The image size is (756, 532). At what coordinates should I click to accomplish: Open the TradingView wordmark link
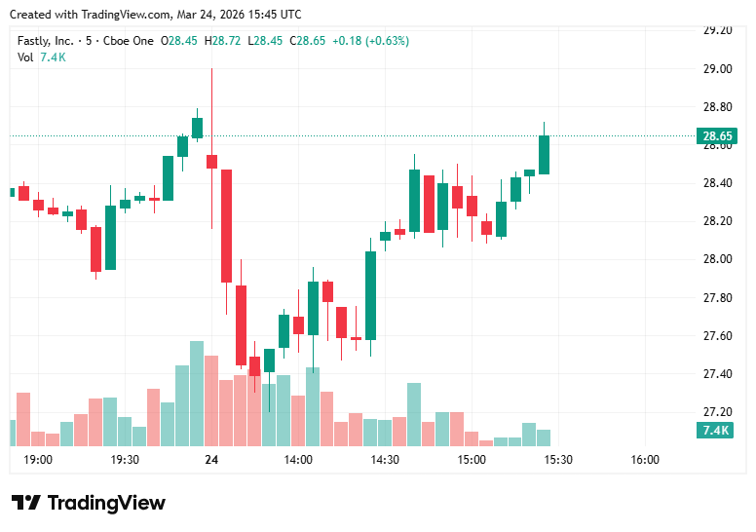click(x=106, y=503)
